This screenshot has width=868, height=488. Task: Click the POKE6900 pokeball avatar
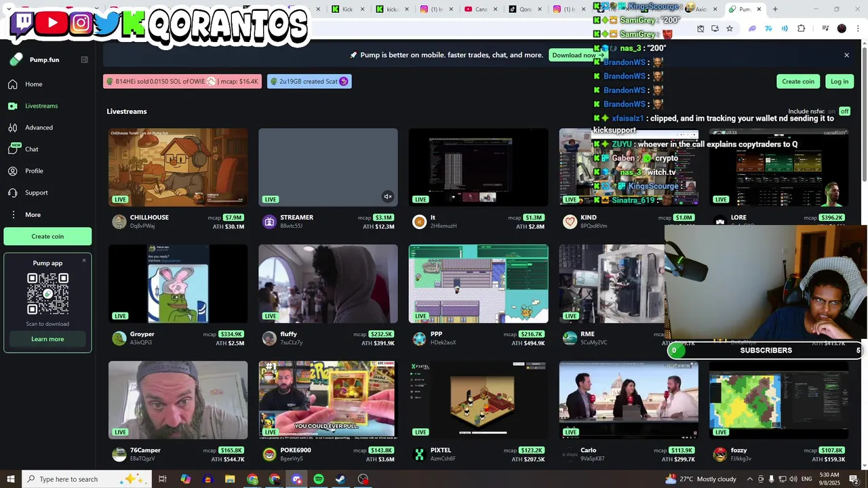coord(269,454)
